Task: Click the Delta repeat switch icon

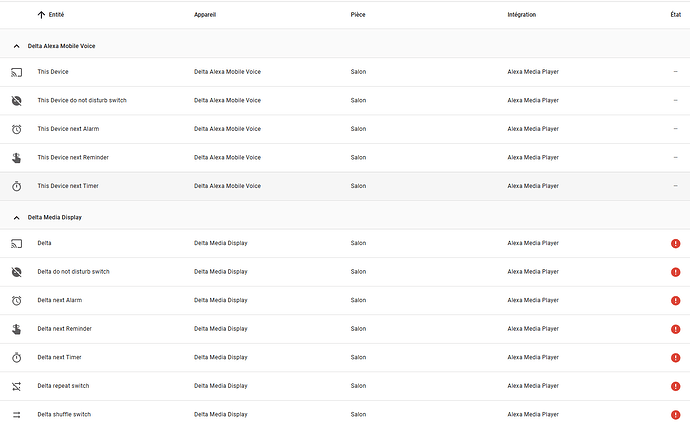Action: (x=16, y=386)
